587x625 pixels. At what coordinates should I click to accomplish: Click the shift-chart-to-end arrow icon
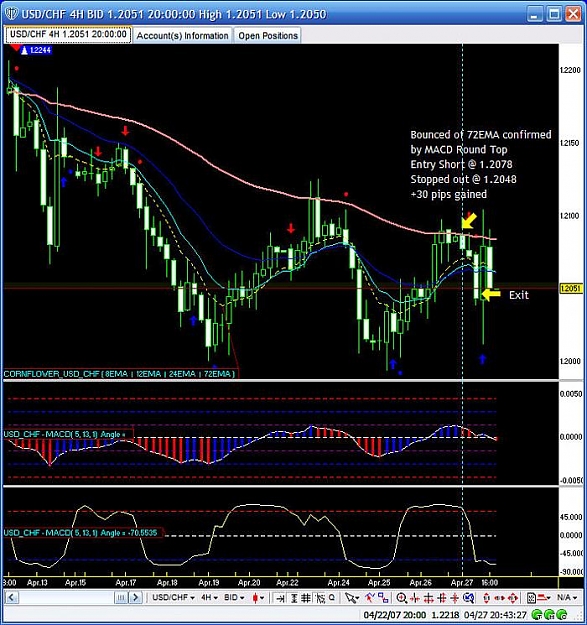[280, 598]
